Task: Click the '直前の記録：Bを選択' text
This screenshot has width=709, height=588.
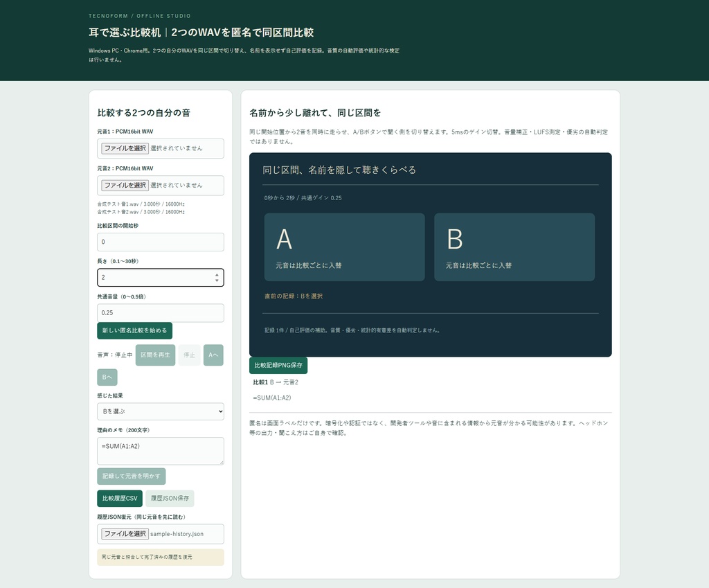Action: 294,296
